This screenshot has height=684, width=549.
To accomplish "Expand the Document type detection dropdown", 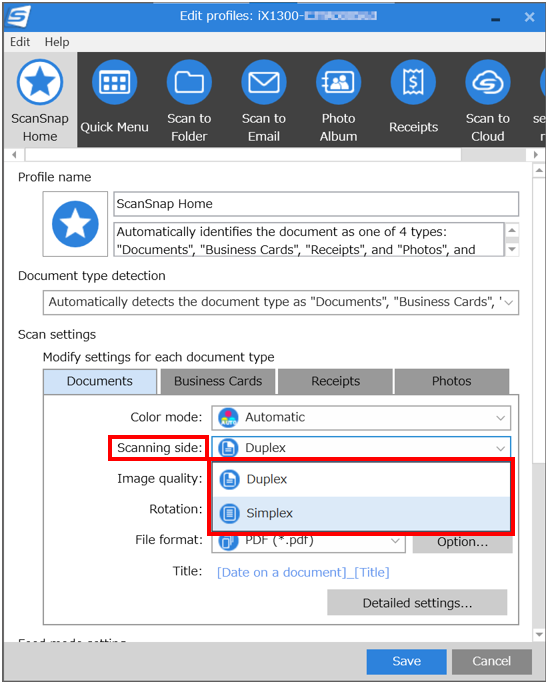I will (x=281, y=302).
